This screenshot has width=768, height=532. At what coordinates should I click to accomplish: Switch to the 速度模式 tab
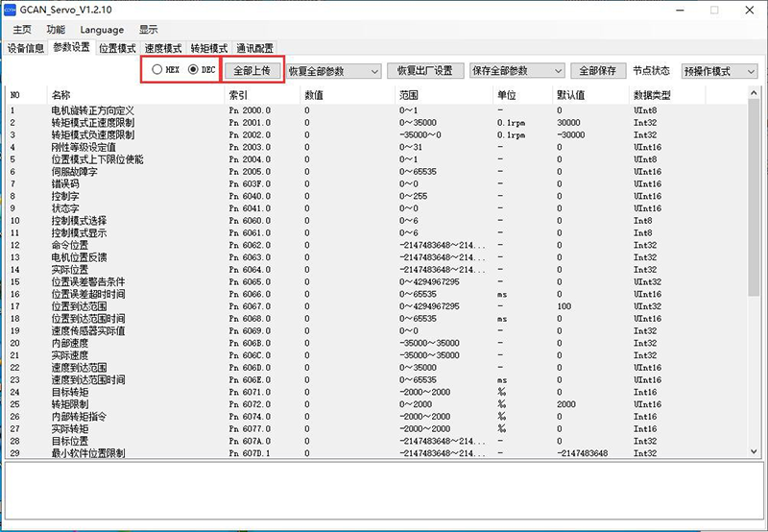pos(163,47)
